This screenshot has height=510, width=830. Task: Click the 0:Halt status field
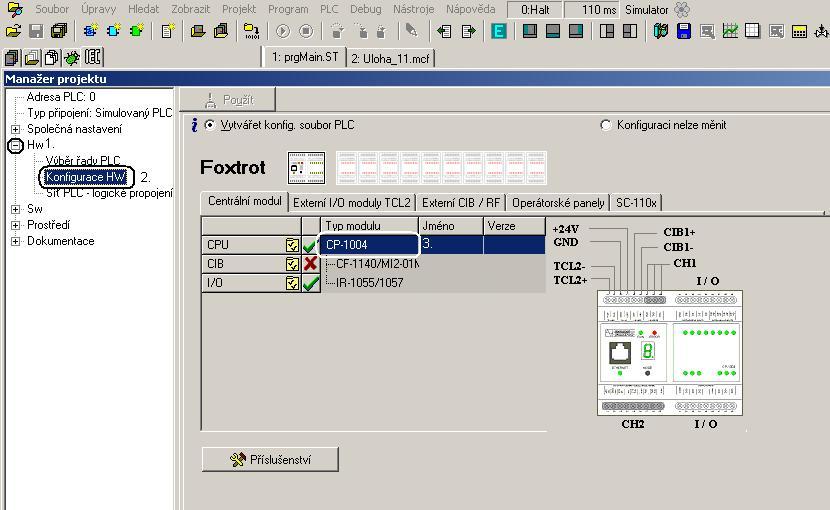(535, 10)
